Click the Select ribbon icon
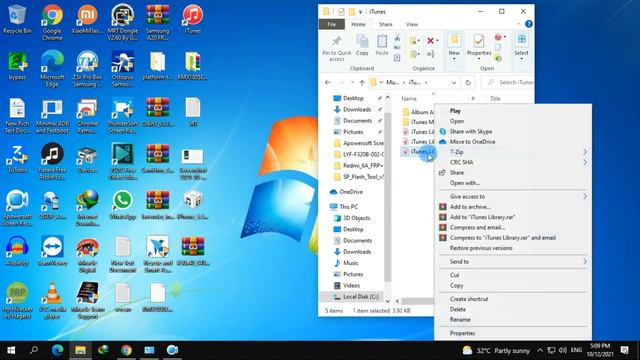 [x=521, y=46]
